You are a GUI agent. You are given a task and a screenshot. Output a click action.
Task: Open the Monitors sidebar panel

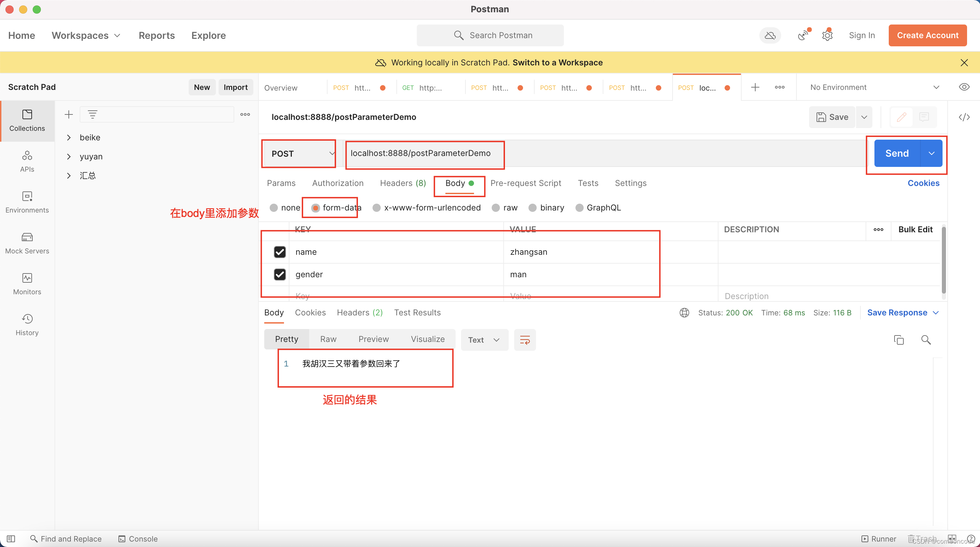27,284
